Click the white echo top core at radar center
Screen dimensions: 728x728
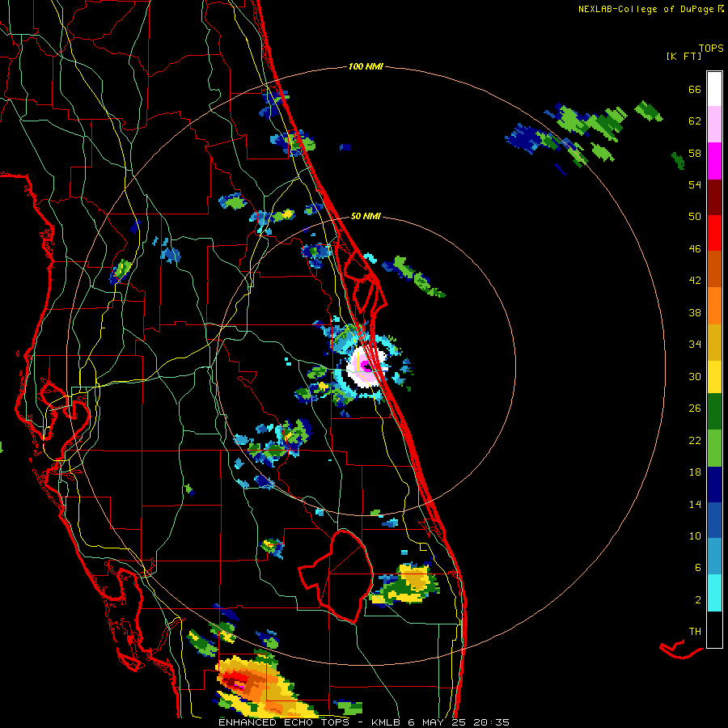(x=367, y=368)
